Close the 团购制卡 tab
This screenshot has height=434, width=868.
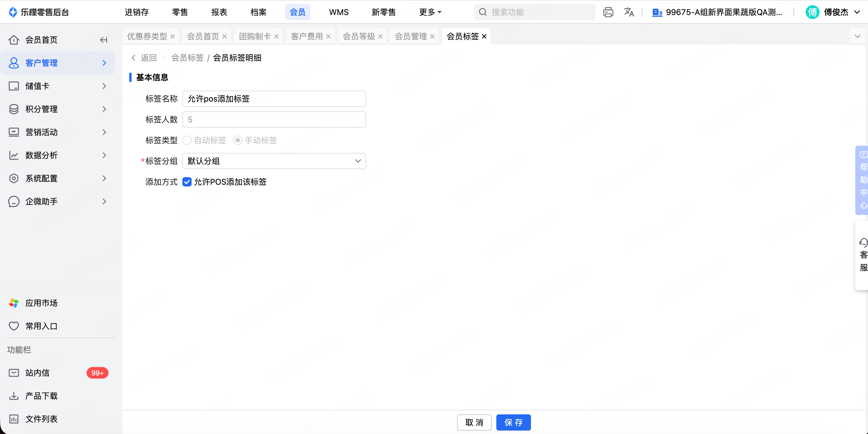[x=276, y=36]
